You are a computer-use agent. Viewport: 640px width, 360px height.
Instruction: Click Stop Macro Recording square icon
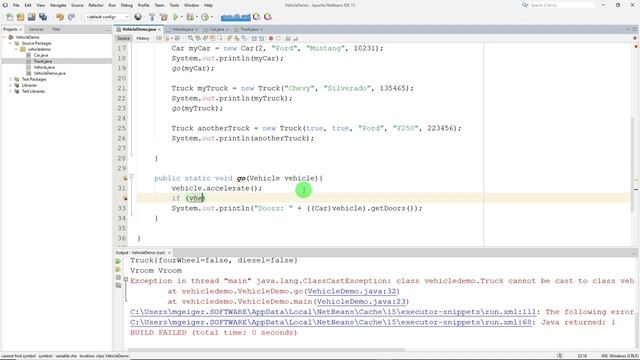coord(278,38)
